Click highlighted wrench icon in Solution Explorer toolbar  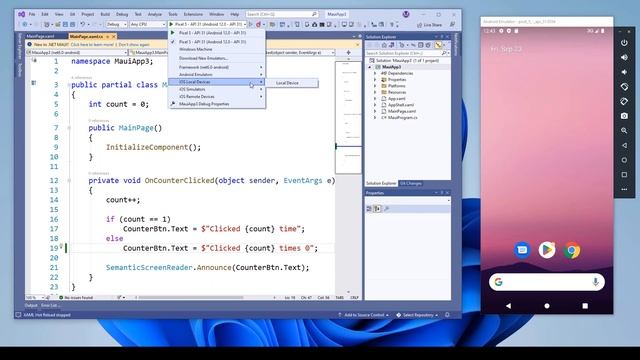(438, 45)
